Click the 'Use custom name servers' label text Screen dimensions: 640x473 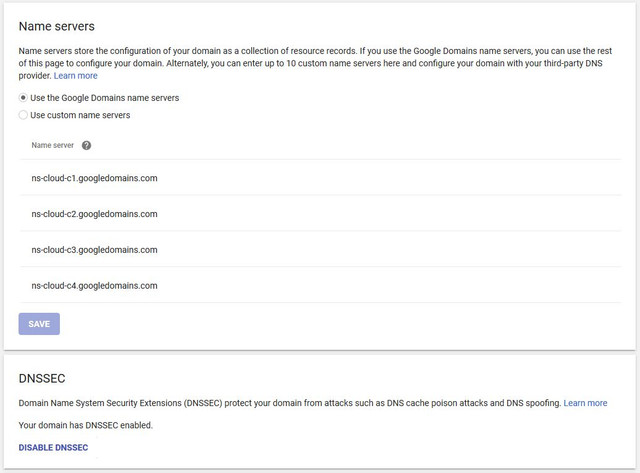pos(80,115)
